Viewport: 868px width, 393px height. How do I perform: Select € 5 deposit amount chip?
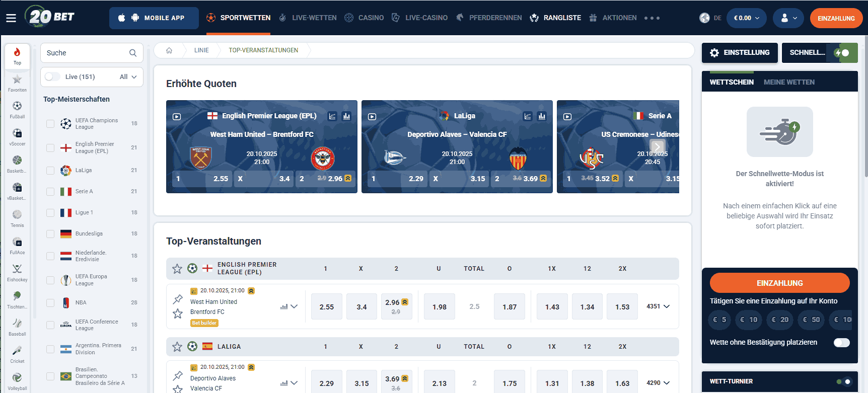click(x=719, y=320)
